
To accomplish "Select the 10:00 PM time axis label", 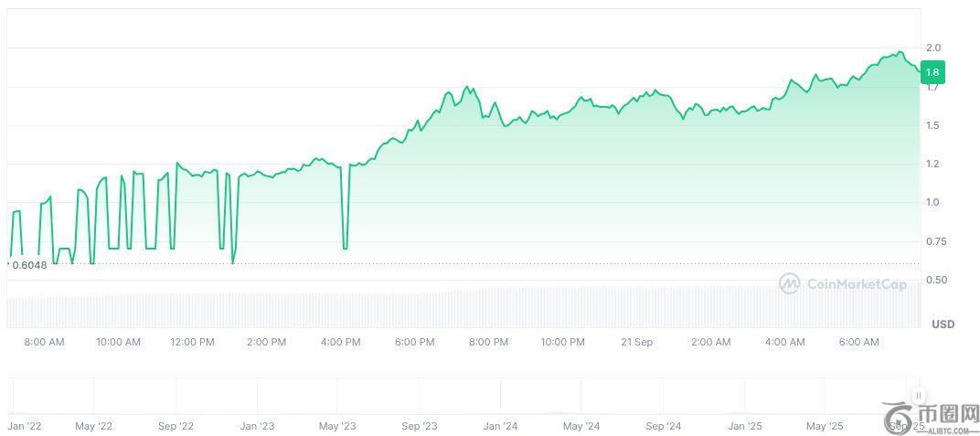I will click(562, 342).
